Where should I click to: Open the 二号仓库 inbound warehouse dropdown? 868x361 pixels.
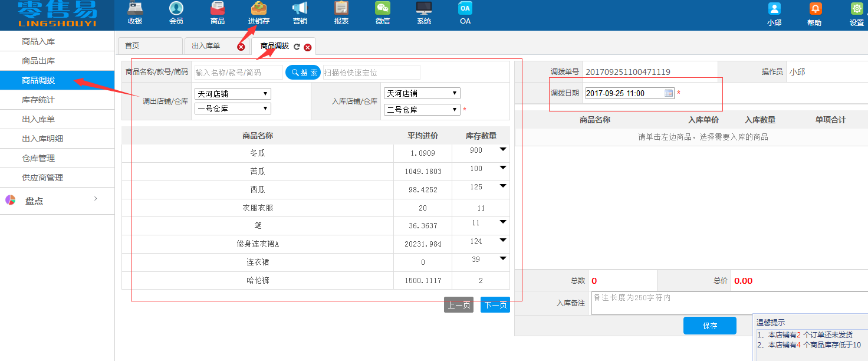click(422, 109)
